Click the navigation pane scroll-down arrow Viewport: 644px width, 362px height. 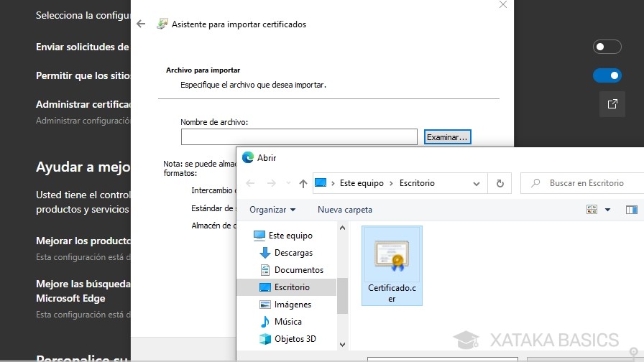pos(343,345)
